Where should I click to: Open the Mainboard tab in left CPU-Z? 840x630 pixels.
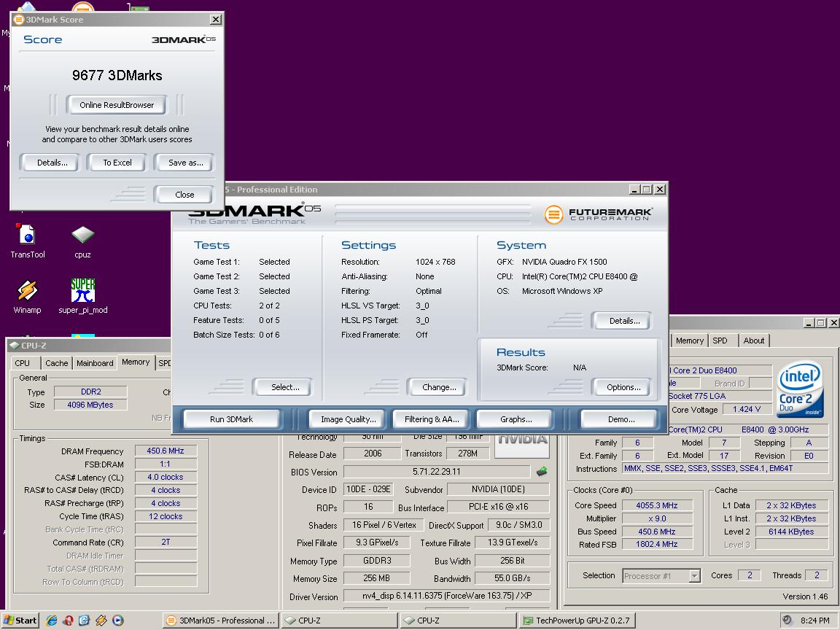point(95,363)
